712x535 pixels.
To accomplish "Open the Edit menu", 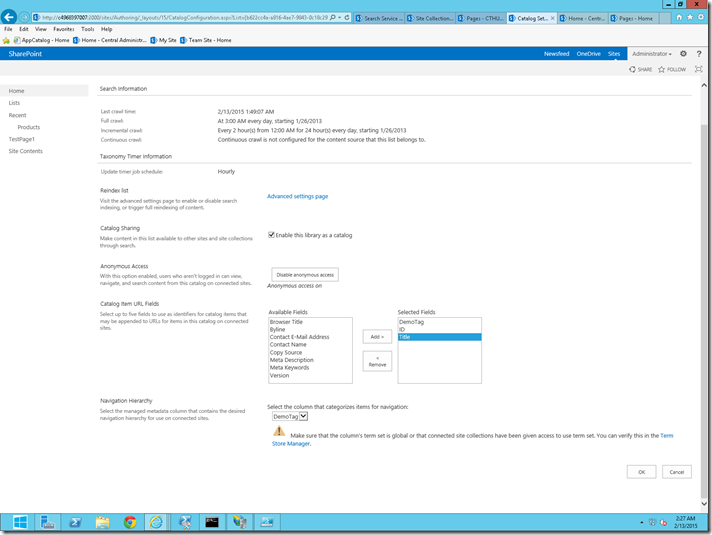I will (x=24, y=29).
